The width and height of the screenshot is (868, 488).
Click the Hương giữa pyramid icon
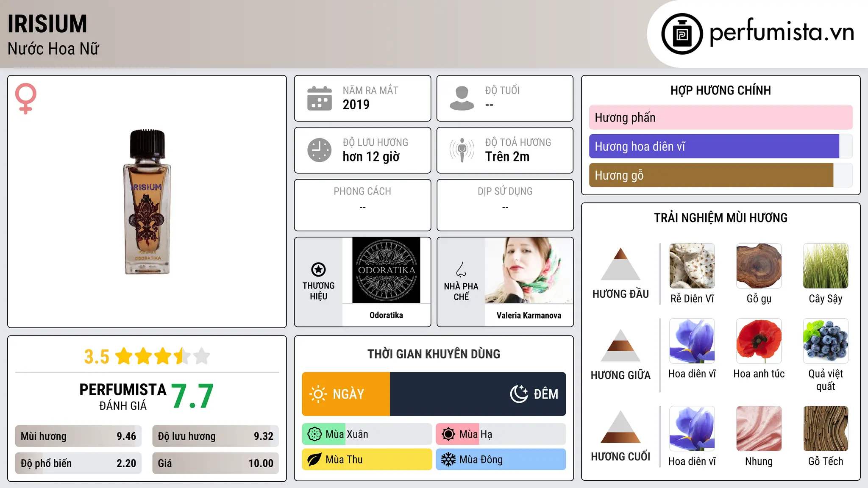pos(620,345)
